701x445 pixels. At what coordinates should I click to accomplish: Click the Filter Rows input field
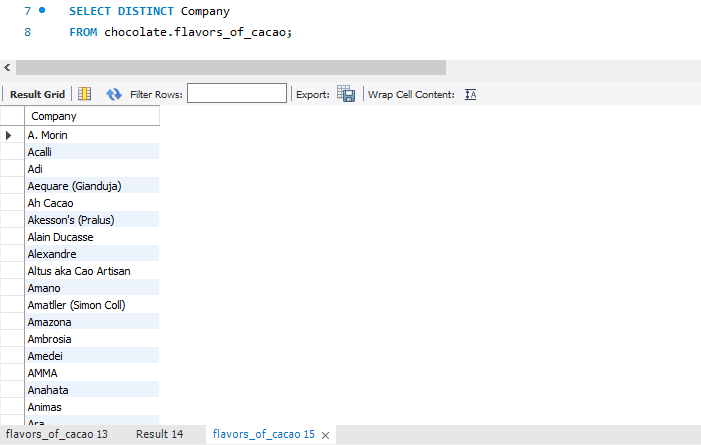(236, 94)
